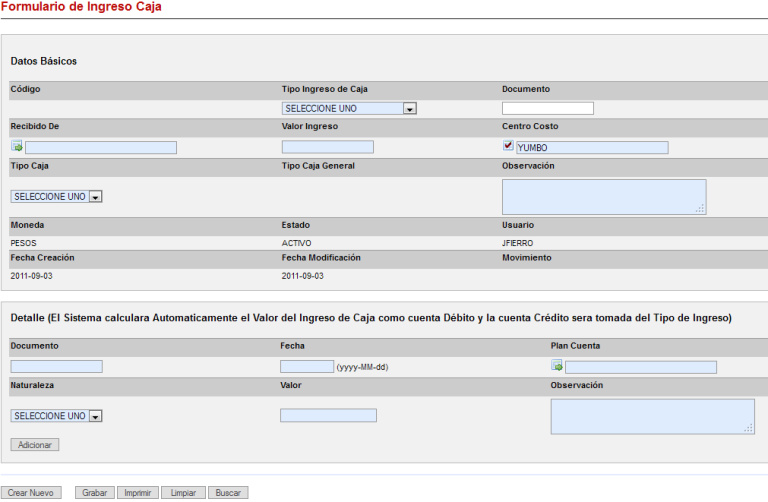Open the Naturaleza dropdown
Screen dimensions: 768x502
click(x=57, y=416)
